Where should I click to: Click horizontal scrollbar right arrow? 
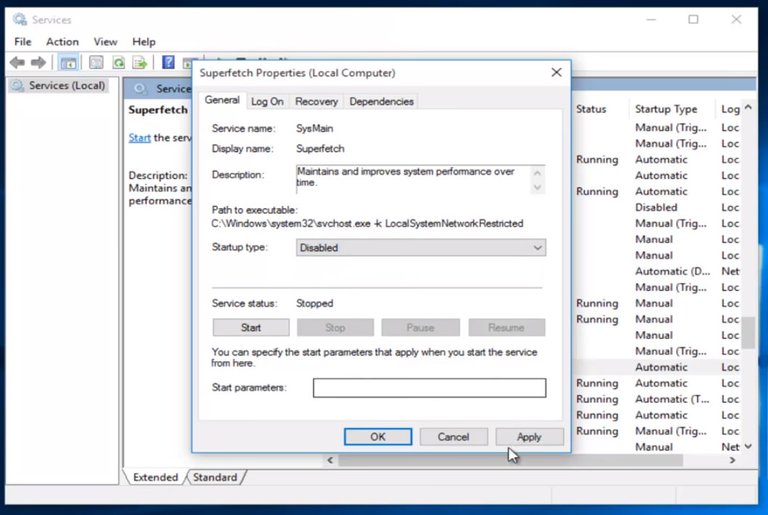click(732, 460)
